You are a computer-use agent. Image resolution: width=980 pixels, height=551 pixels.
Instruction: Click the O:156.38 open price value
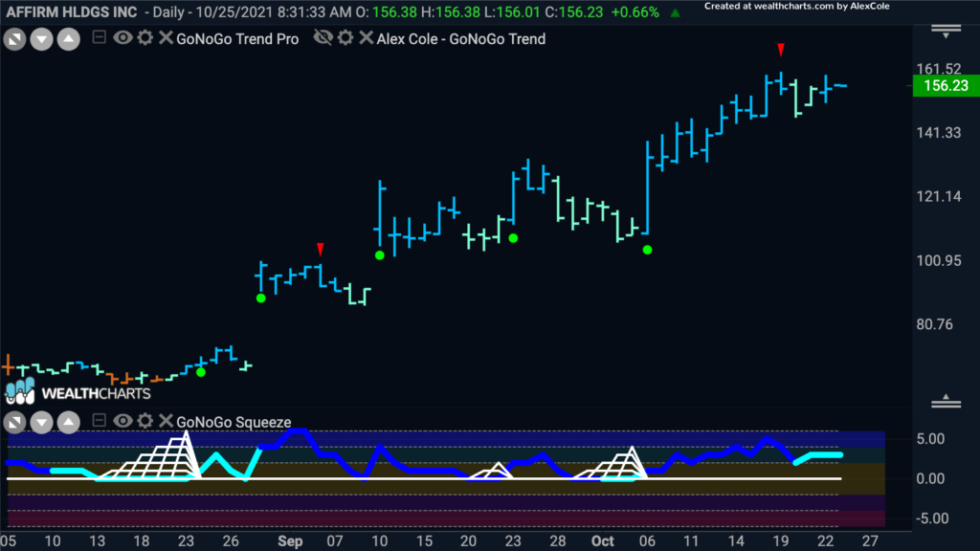click(x=389, y=12)
